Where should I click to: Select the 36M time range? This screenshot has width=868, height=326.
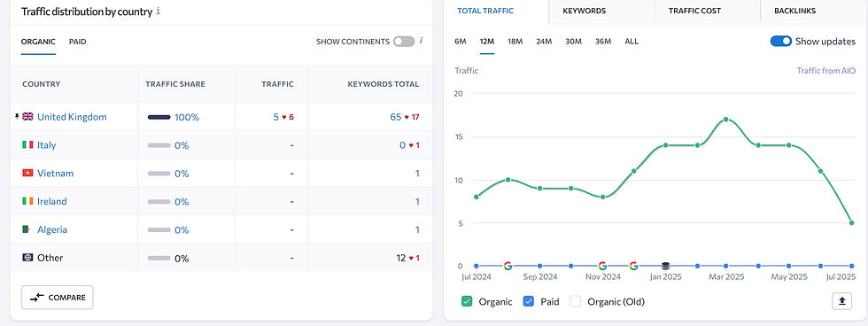[603, 42]
